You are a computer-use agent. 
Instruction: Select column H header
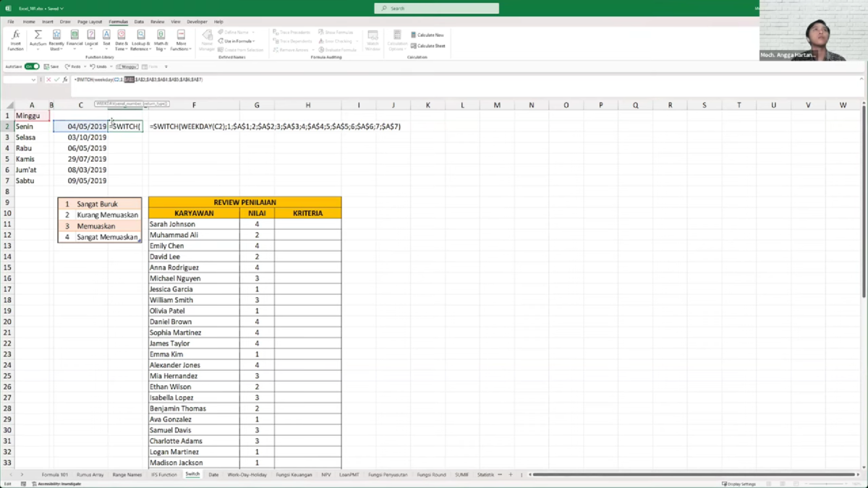307,106
